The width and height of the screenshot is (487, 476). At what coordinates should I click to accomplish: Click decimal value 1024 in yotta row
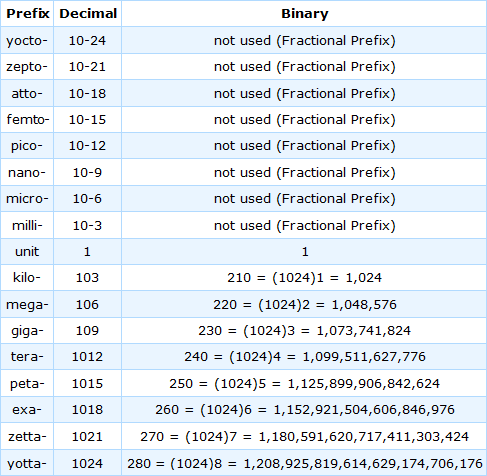click(x=88, y=463)
